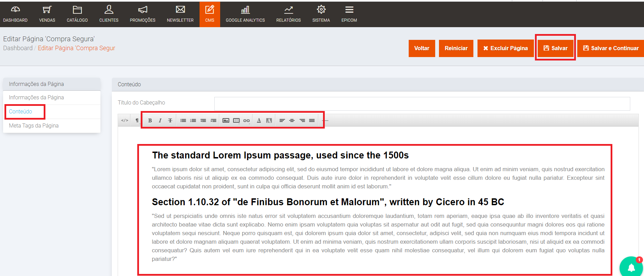The width and height of the screenshot is (644, 276).
Task: Click the Salvar button
Action: [x=555, y=48]
